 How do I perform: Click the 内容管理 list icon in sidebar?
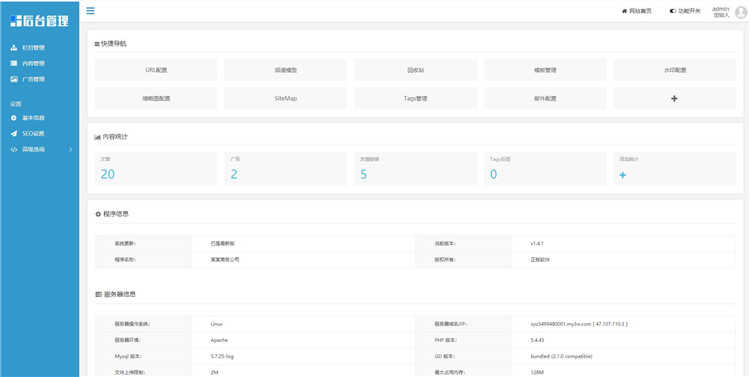tap(14, 63)
